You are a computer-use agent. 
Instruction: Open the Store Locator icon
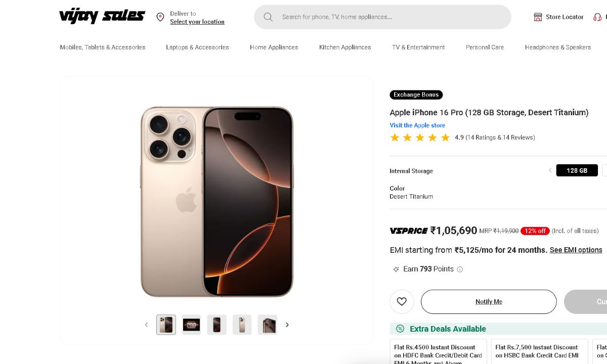click(538, 17)
